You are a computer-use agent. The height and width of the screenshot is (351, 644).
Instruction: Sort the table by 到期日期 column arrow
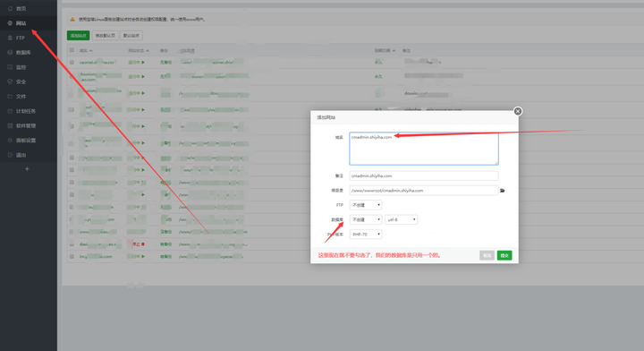click(x=394, y=50)
